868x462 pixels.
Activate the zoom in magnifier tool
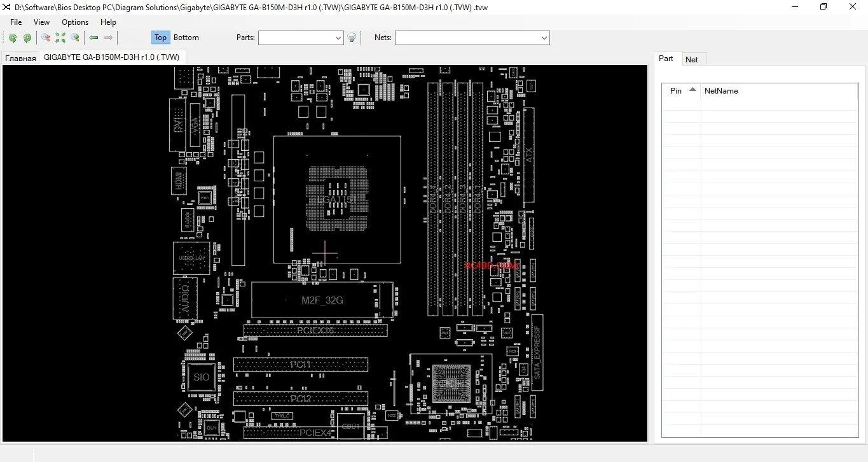click(x=75, y=38)
